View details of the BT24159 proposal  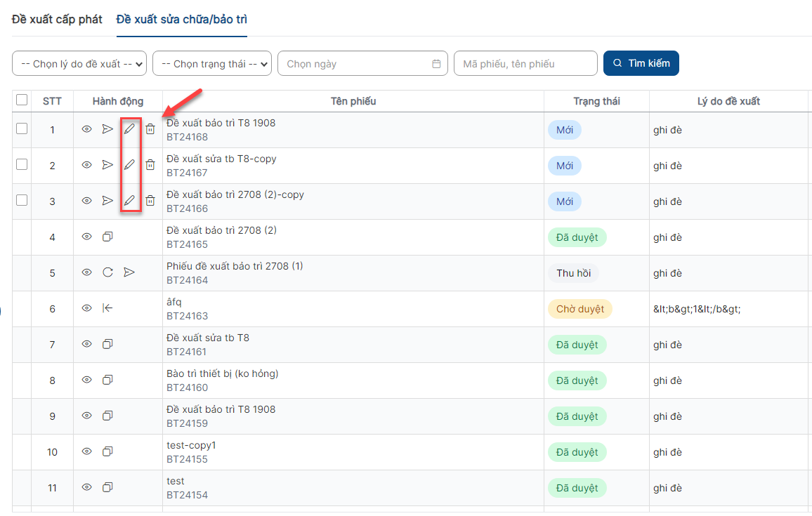(86, 415)
